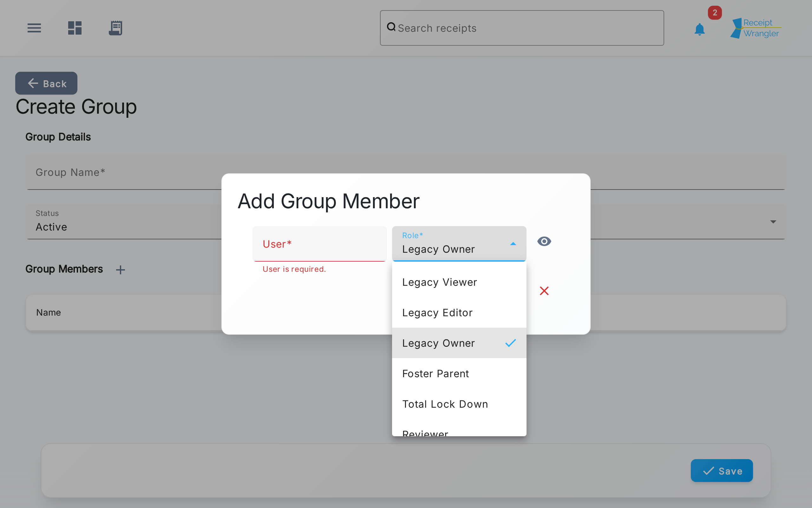812x508 pixels.
Task: Click the User required field
Action: [x=319, y=244]
